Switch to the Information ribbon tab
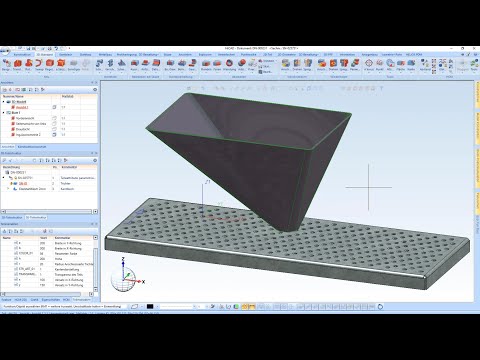The image size is (480, 360). click(x=347, y=54)
